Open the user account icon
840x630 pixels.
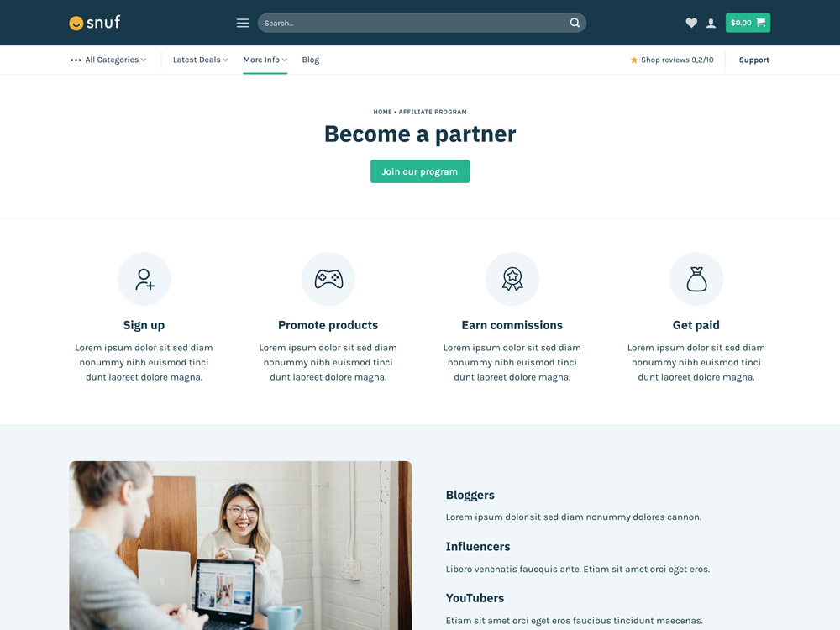[711, 23]
